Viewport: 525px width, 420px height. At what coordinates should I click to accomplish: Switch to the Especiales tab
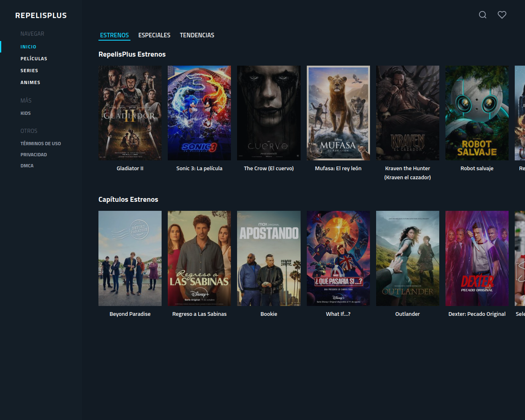(x=154, y=35)
